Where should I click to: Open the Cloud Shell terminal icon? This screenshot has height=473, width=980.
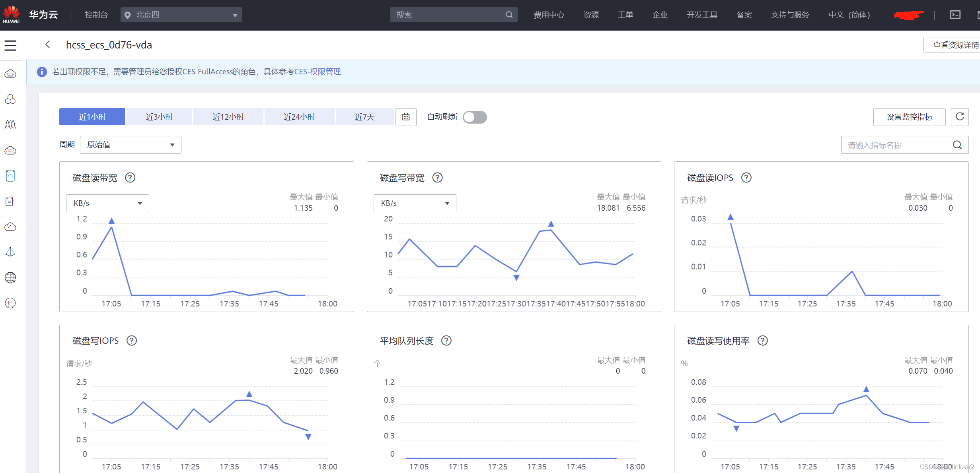(x=955, y=15)
